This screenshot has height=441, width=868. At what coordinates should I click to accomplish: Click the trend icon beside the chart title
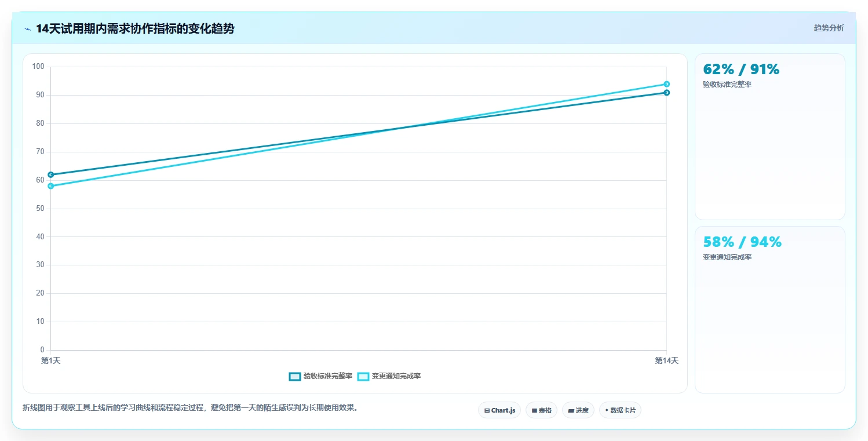tap(27, 28)
